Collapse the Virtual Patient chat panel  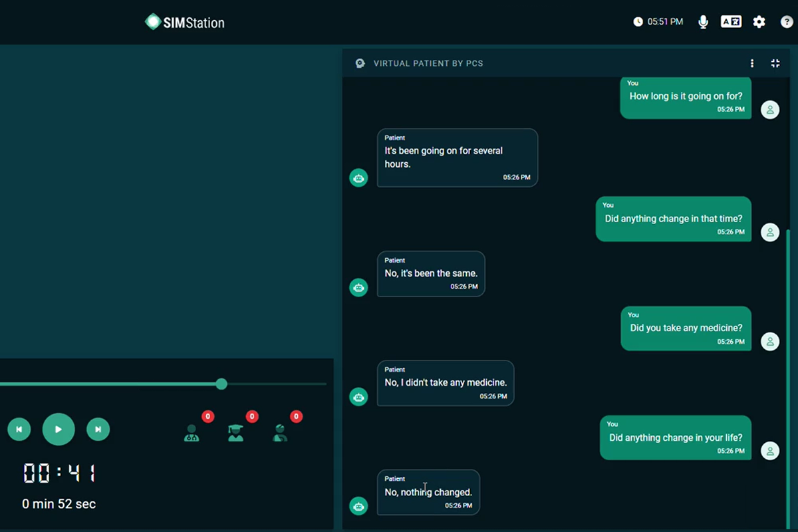point(775,63)
